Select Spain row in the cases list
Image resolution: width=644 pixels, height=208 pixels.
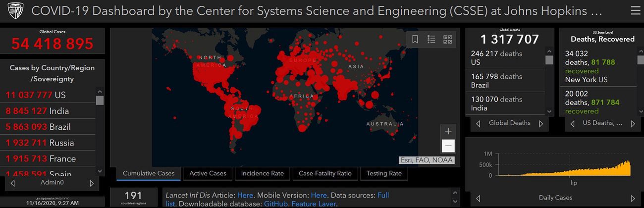48,171
